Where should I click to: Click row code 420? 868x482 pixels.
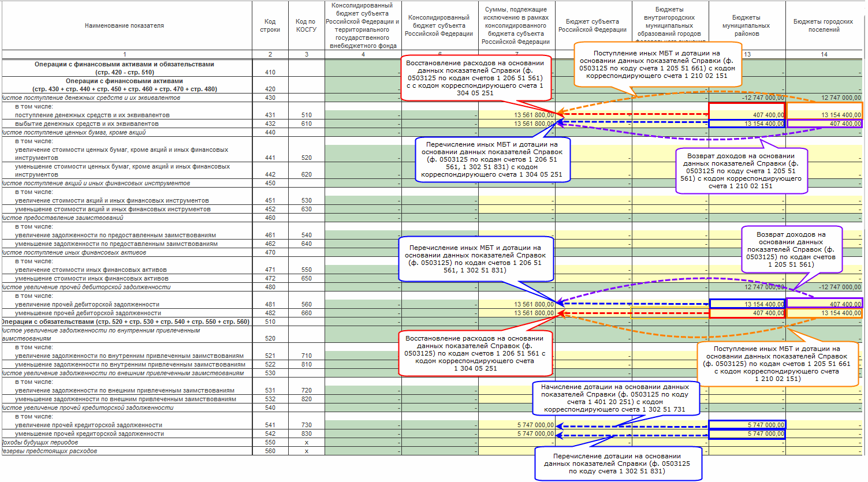click(270, 89)
